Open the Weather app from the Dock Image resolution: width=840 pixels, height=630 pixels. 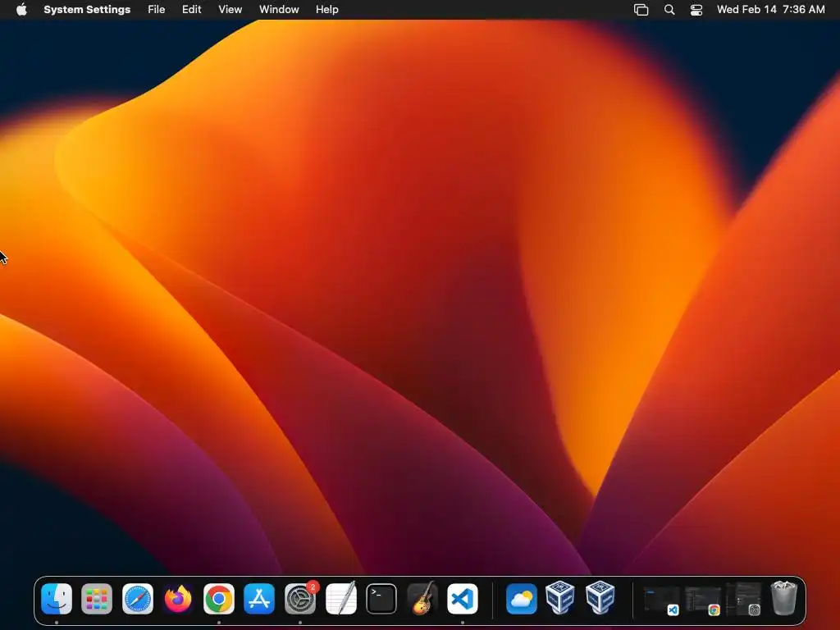[x=521, y=598]
